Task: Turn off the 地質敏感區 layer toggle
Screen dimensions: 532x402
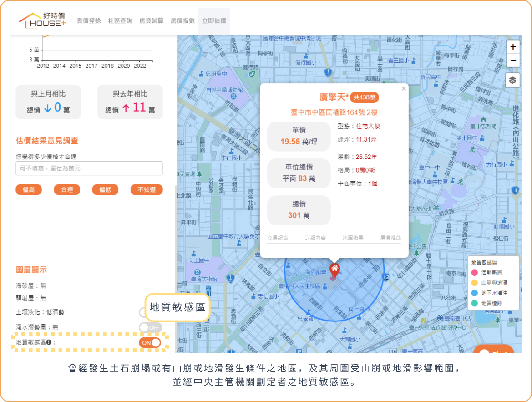Action: (151, 342)
